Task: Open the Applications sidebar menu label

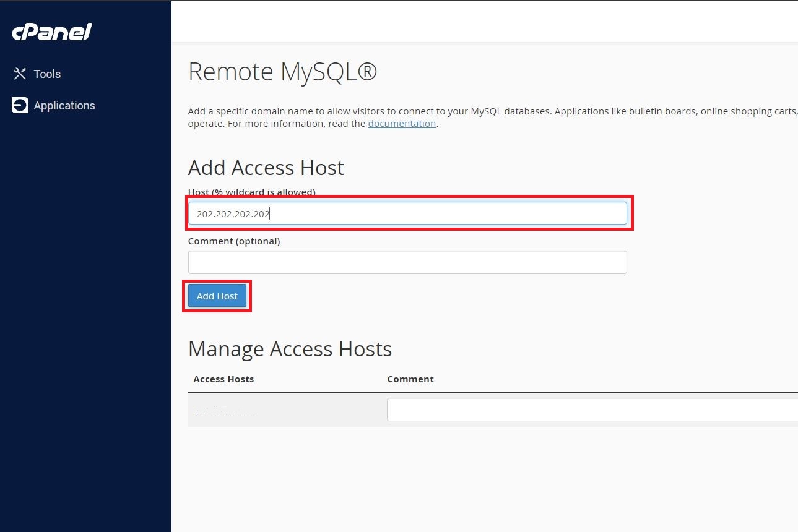Action: [64, 106]
